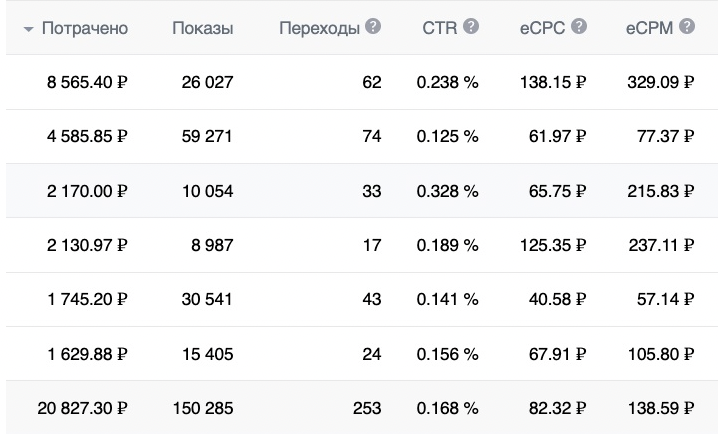Select row with 8 565.40 ₽ spent
Screen dimensions: 718x434
click(x=362, y=82)
